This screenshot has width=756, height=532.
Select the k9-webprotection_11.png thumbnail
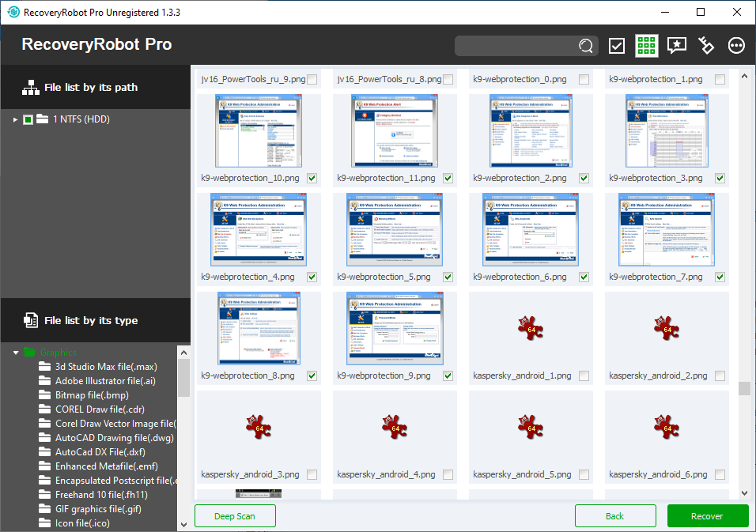[395, 130]
